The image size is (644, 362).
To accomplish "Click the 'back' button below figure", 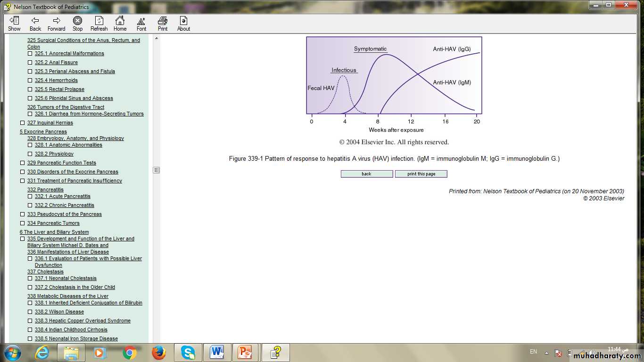I will click(x=366, y=174).
